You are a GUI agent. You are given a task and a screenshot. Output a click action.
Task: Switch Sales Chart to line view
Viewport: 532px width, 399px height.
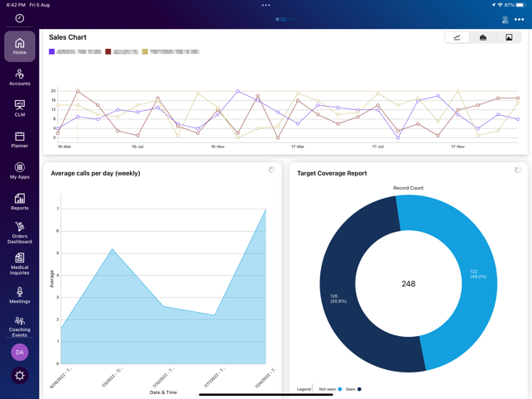pyautogui.click(x=457, y=37)
